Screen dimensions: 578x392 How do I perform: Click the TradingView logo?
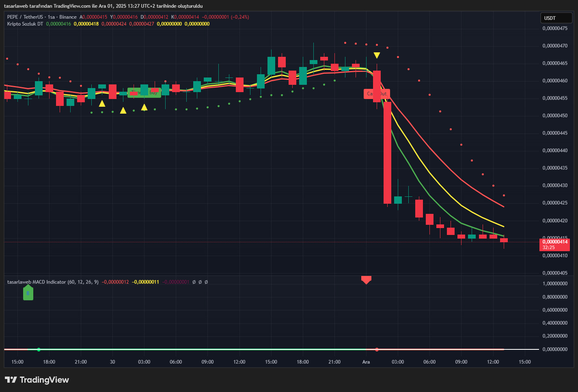point(37,380)
